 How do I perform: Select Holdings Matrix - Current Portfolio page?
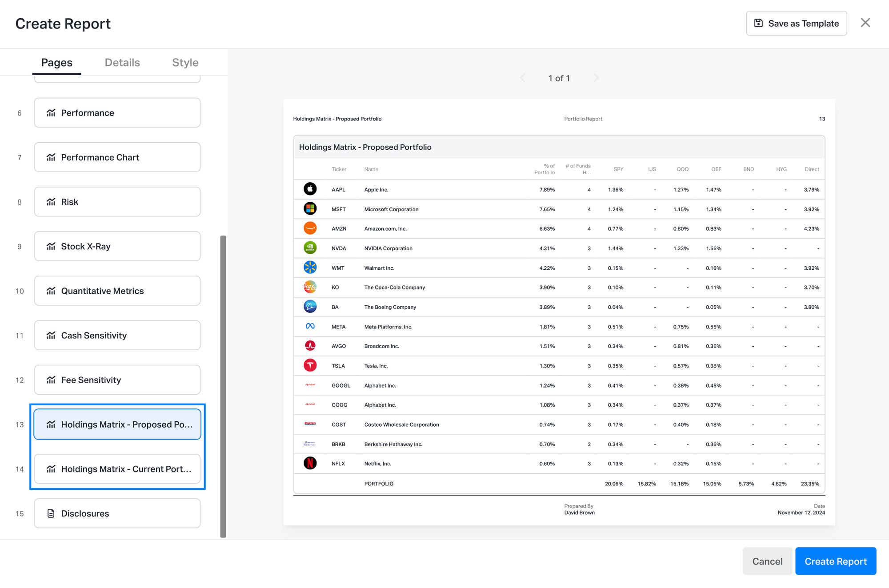pos(117,469)
